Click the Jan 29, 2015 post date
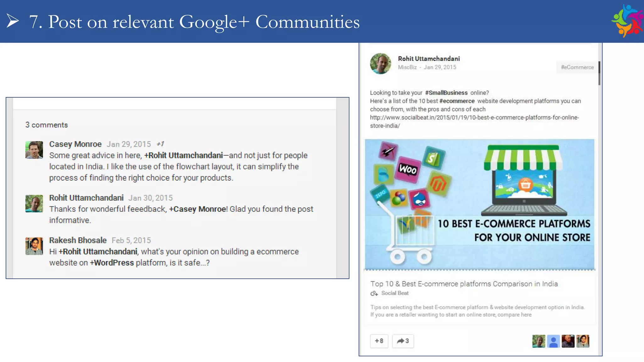 pos(440,67)
